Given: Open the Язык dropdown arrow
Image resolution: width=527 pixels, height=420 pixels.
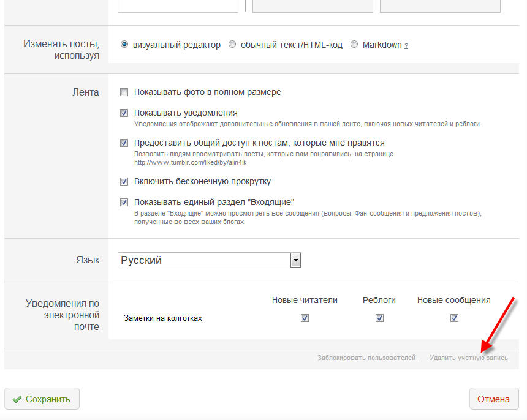Looking at the screenshot, I should (295, 260).
